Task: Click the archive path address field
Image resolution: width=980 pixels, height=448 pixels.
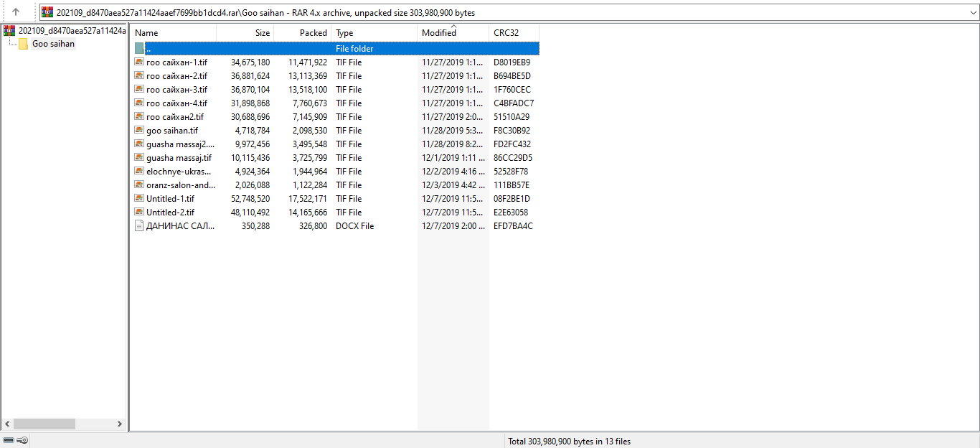Action: click(502, 12)
